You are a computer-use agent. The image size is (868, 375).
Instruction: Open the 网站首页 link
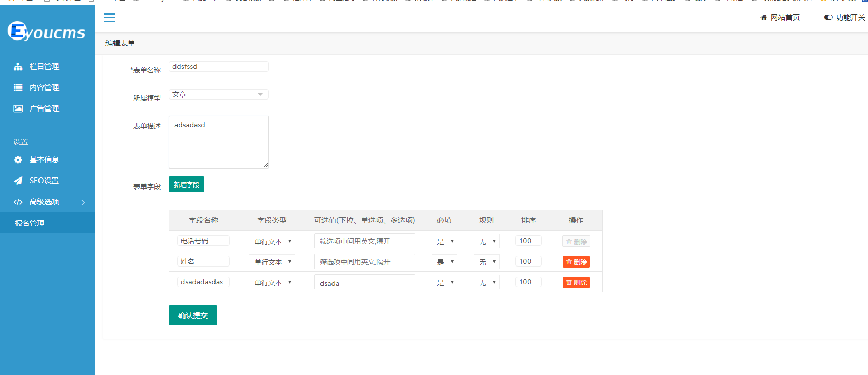point(785,17)
